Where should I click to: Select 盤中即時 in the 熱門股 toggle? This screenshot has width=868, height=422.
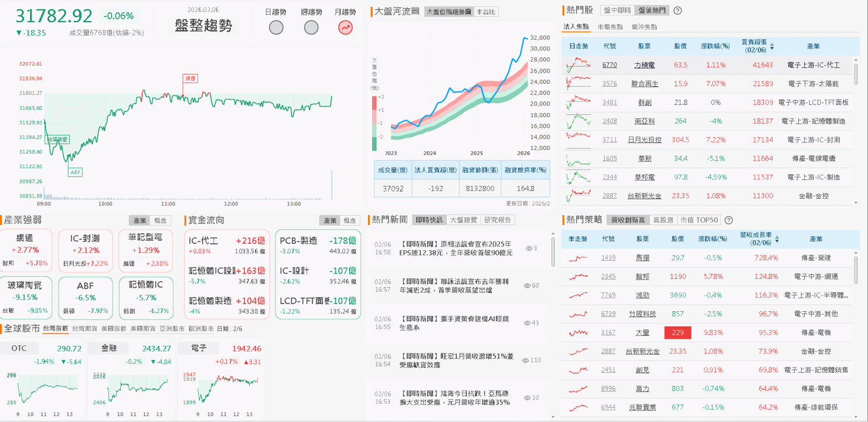(x=617, y=11)
